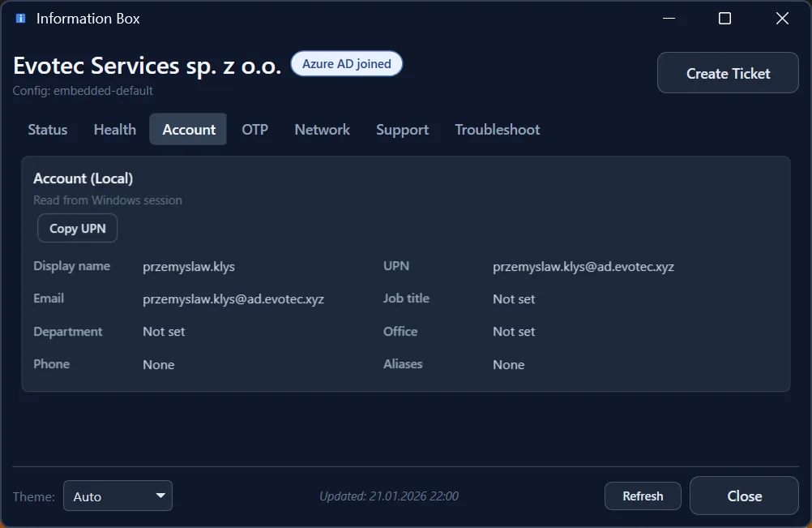Go to the Network tab
Screen dimensions: 812x528
pos(322,130)
